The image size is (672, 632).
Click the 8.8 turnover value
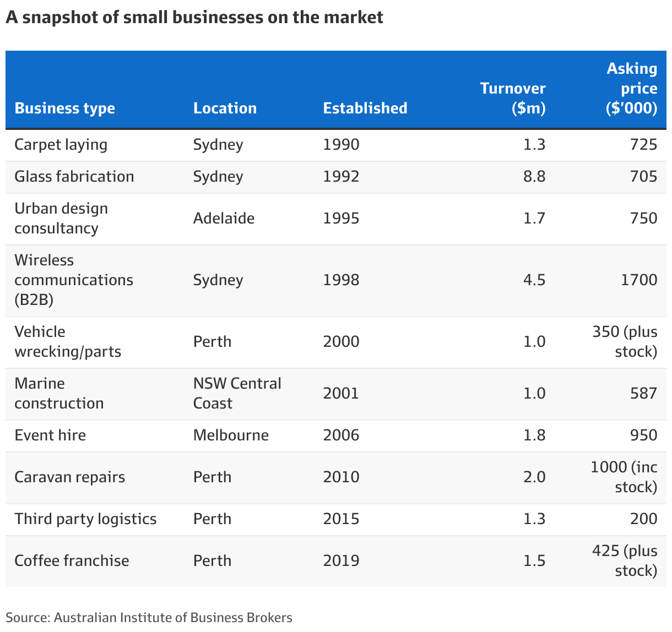point(534,177)
